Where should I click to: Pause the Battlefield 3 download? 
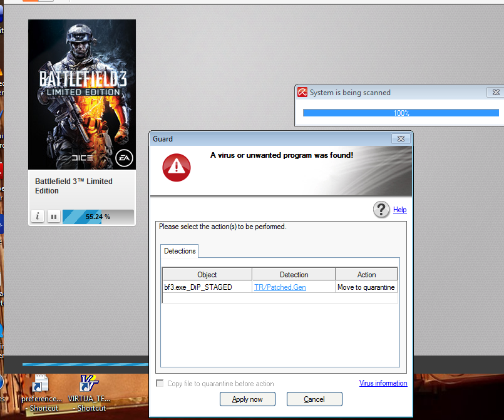click(54, 217)
